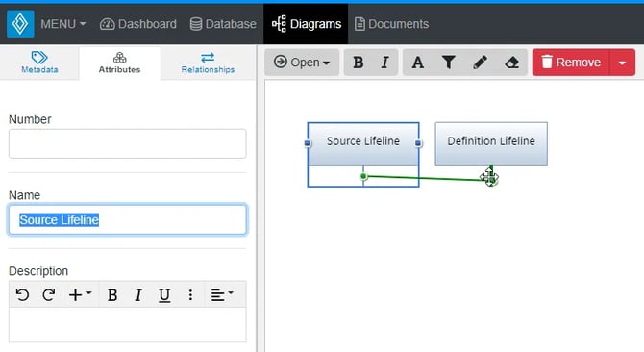
Task: Select the eraser tool
Action: 511,63
